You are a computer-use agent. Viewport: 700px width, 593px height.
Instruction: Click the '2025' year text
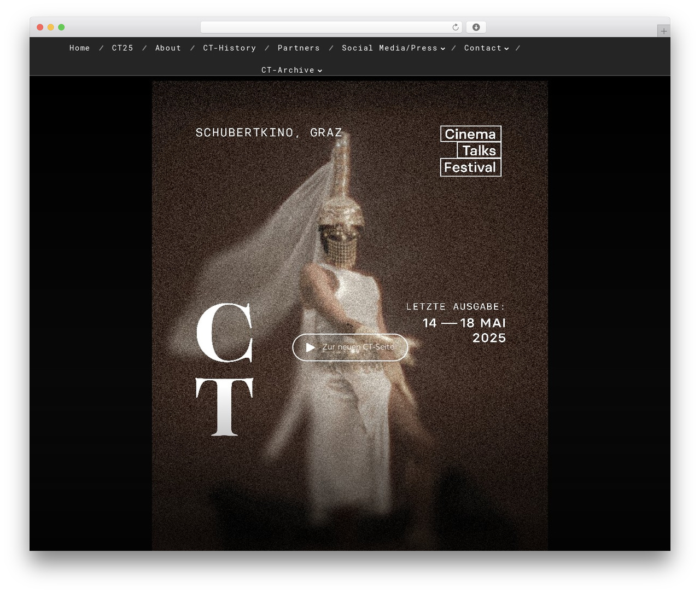[489, 338]
